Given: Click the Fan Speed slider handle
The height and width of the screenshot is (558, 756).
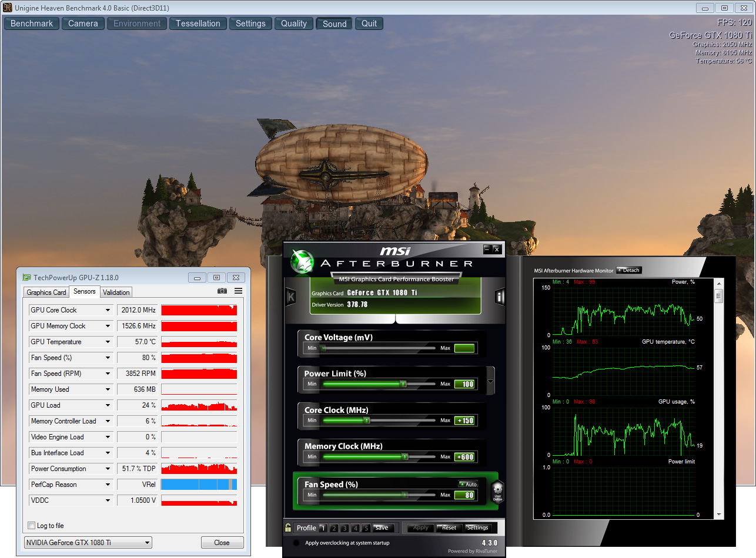Looking at the screenshot, I should coord(404,495).
